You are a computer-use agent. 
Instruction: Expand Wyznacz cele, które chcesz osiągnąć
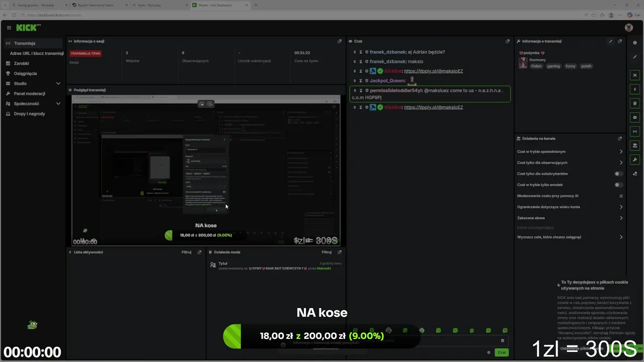(570, 237)
